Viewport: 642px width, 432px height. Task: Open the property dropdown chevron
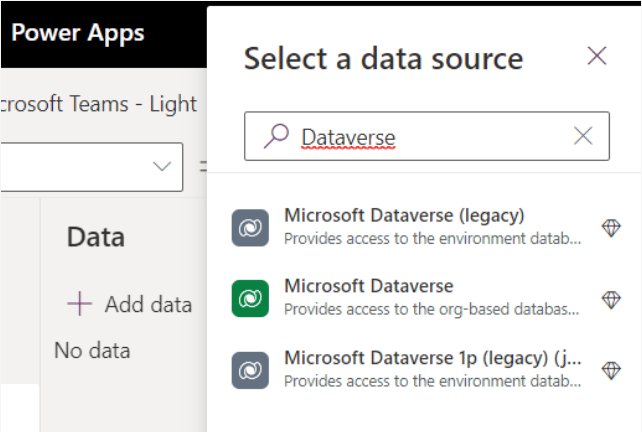click(162, 166)
